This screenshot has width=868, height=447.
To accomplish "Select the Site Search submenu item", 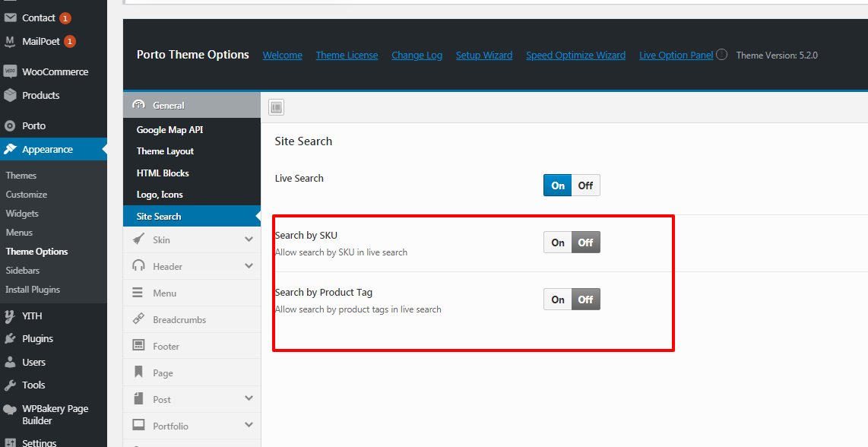I will point(192,216).
